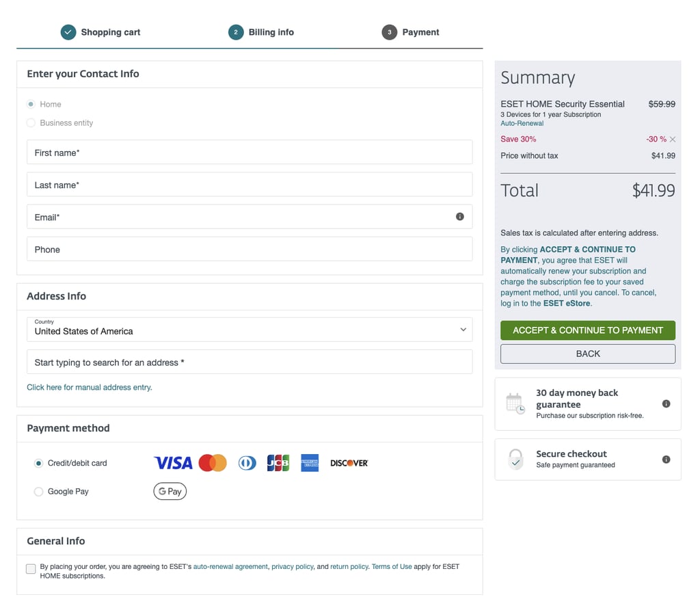Open money back guarantee info icon
Viewport: 700px width, 610px height.
click(666, 403)
